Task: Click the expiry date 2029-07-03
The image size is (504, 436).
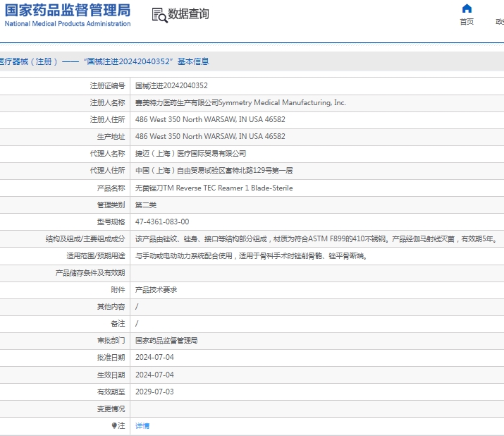Action: point(154,392)
